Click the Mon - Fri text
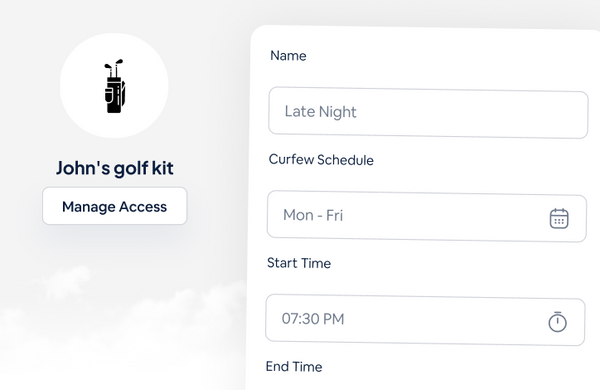The height and width of the screenshot is (390, 600). click(313, 215)
